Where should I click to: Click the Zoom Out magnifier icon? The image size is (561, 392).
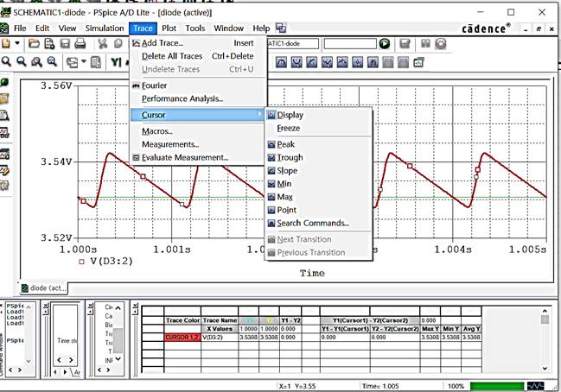coord(22,61)
